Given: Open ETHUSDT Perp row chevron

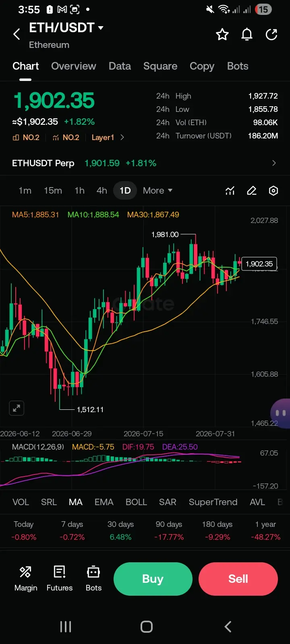Looking at the screenshot, I should tap(274, 163).
